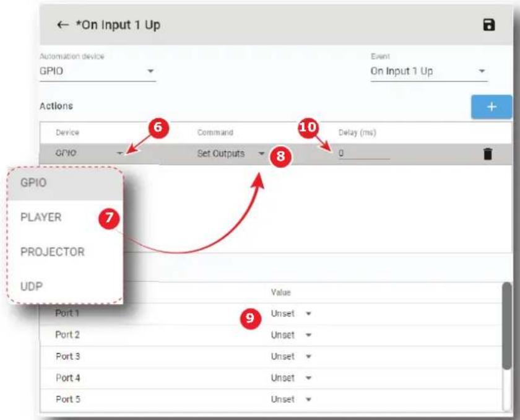Open the Port 5 value dropdown

[291, 399]
